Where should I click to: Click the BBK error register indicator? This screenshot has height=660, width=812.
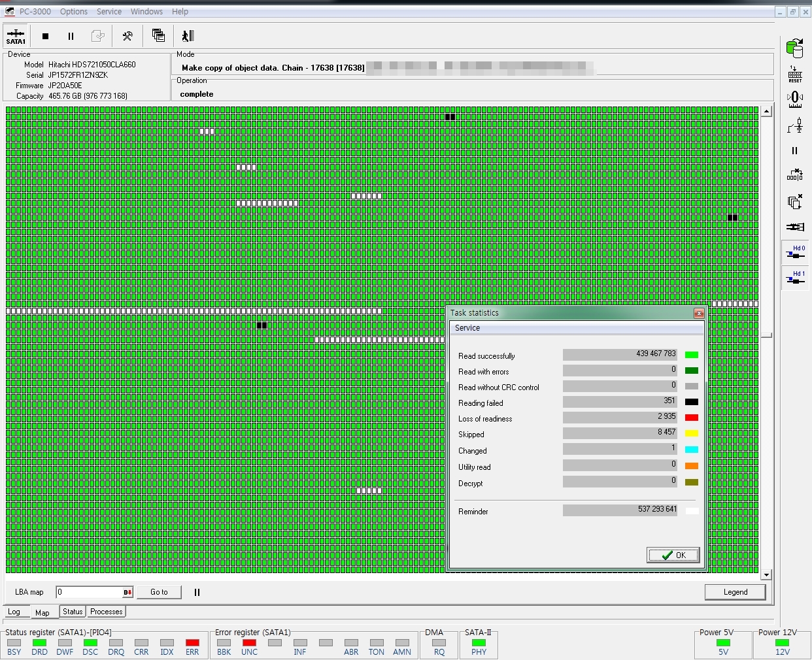click(x=224, y=643)
